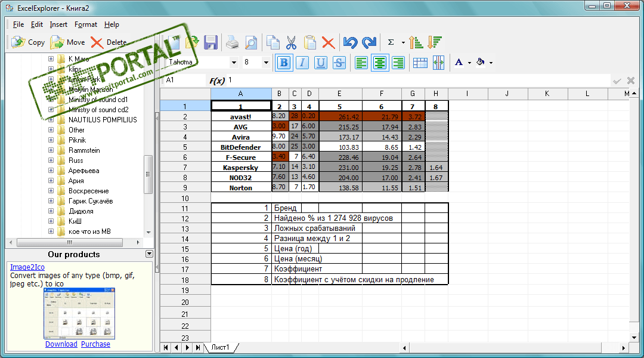Open the File menu
644x358 pixels.
[x=18, y=24]
